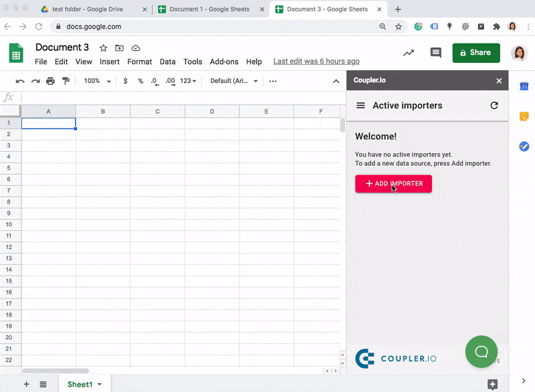Open the Explore insights icon
This screenshot has height=392, width=535.
coord(409,52)
